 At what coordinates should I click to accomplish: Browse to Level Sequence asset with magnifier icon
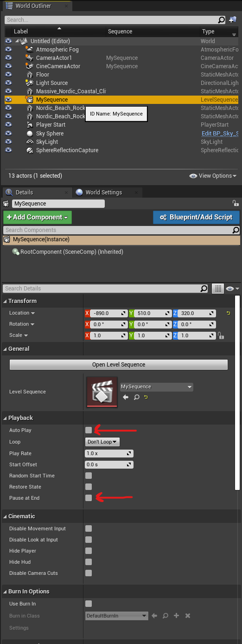pyautogui.click(x=136, y=398)
